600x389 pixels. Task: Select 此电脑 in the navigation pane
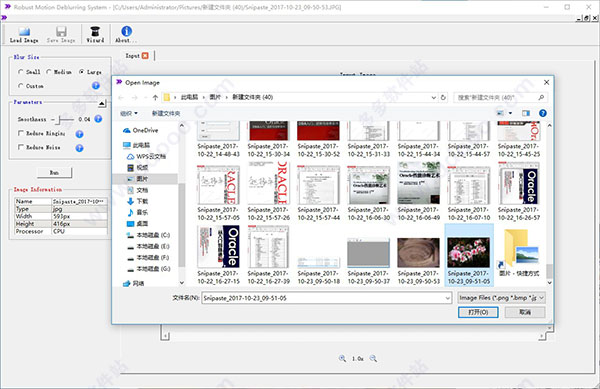(x=136, y=145)
